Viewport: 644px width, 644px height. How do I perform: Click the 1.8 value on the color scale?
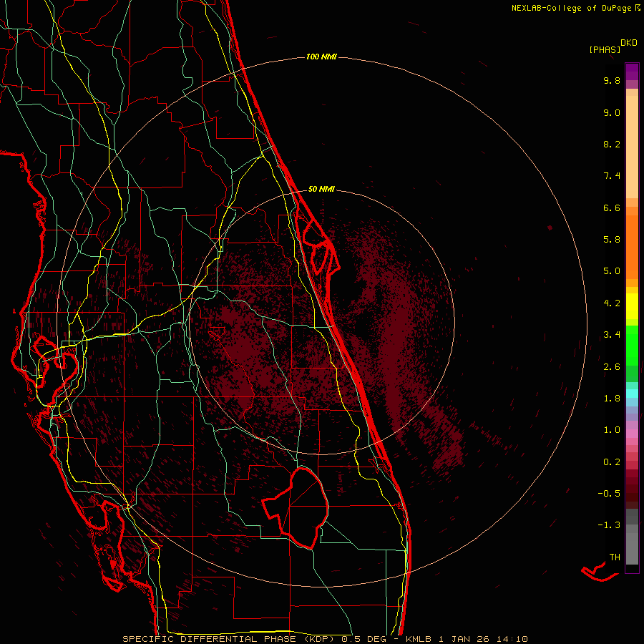coord(612,399)
